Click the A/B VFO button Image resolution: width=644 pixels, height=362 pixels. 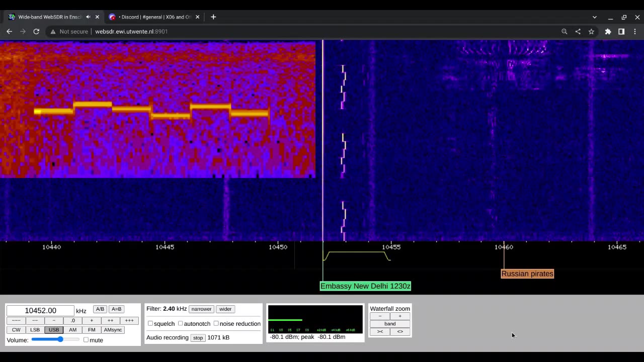pyautogui.click(x=100, y=309)
